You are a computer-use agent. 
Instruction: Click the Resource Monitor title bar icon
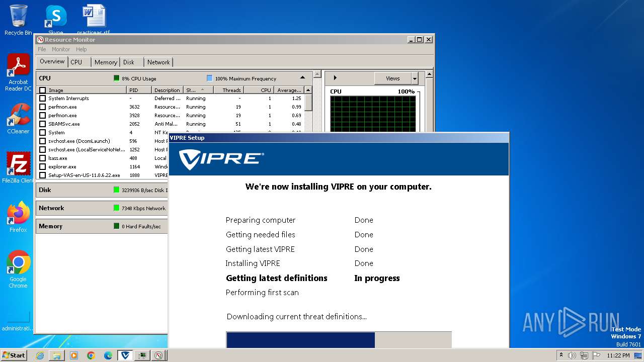tap(40, 40)
